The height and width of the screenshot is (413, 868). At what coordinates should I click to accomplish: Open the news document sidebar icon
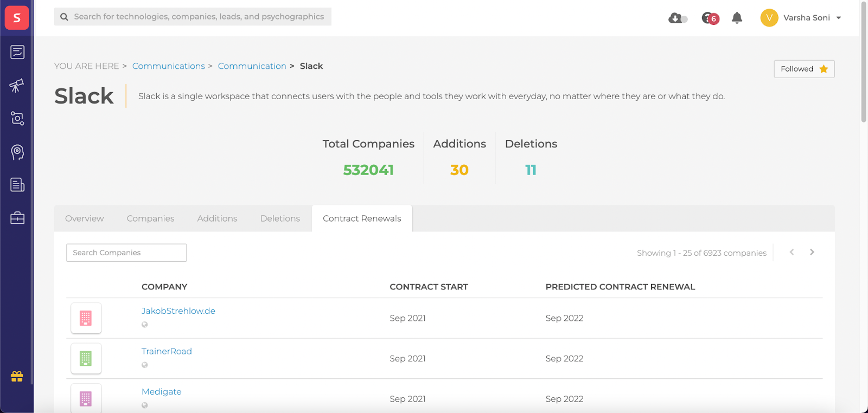coord(17,185)
